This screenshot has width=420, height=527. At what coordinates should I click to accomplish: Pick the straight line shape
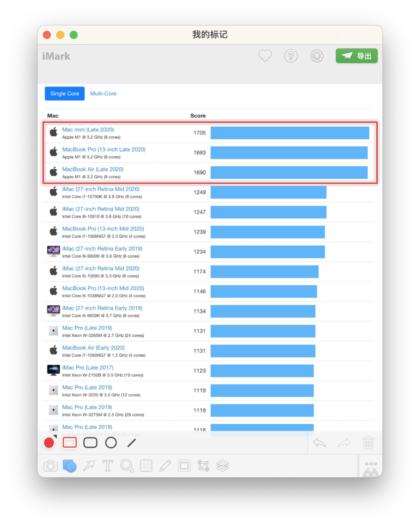tap(132, 443)
